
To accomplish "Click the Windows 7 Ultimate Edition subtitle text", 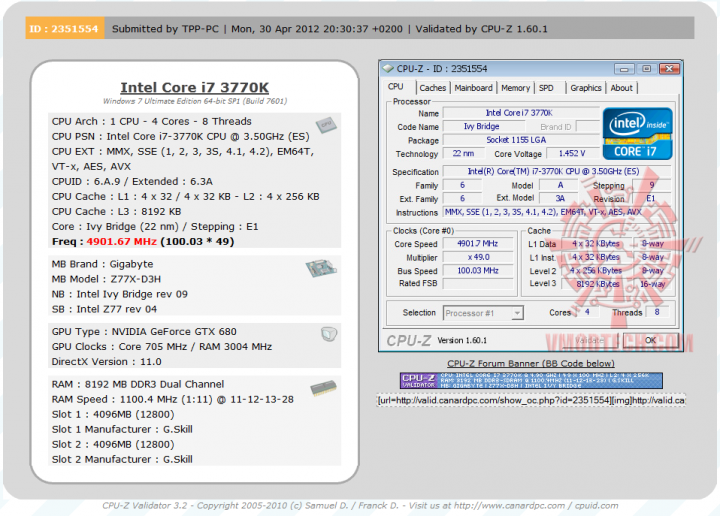I will pos(195,101).
